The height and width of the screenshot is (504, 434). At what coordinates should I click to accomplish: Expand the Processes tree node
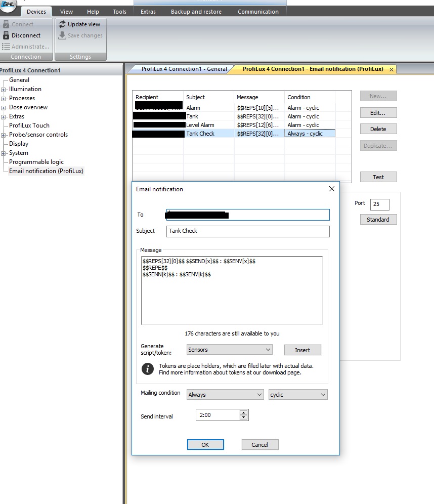tap(3, 99)
